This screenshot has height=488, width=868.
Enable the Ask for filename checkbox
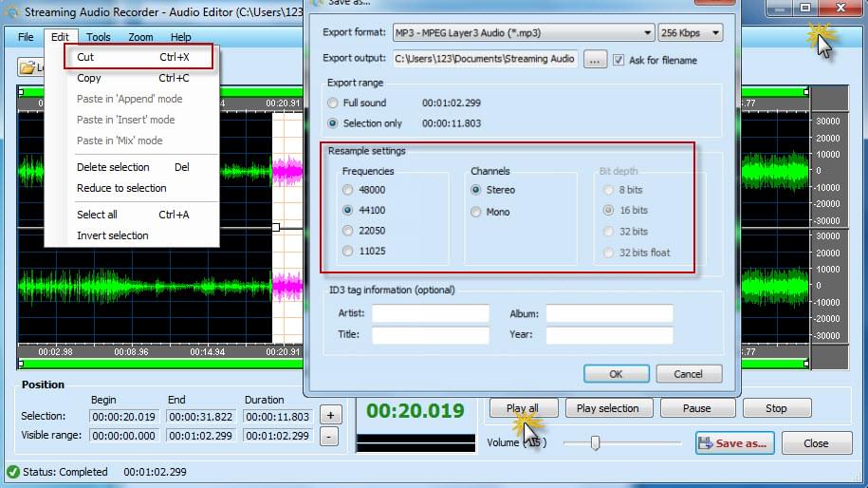[619, 60]
